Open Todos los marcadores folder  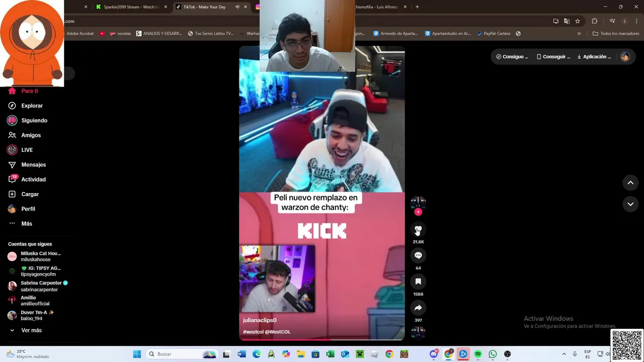(616, 34)
